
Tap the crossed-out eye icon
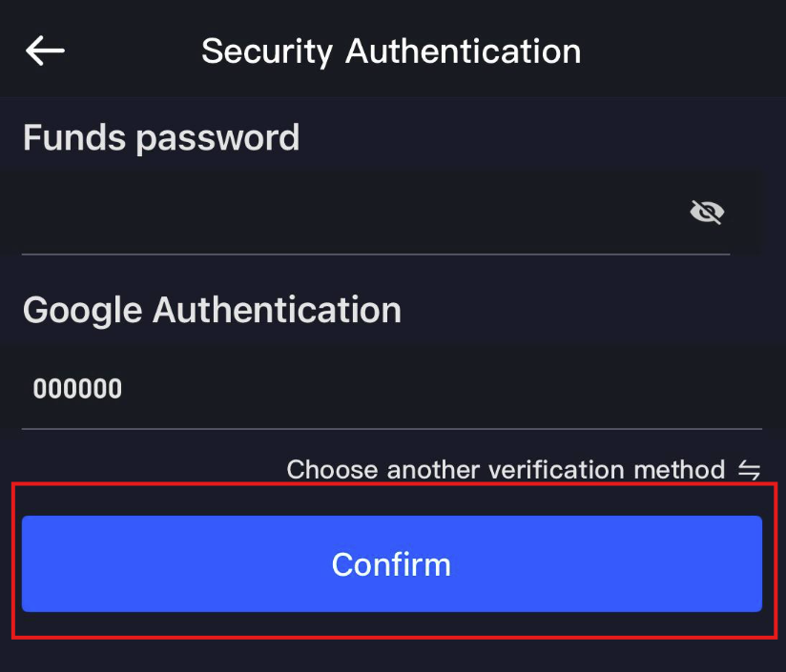pos(707,212)
